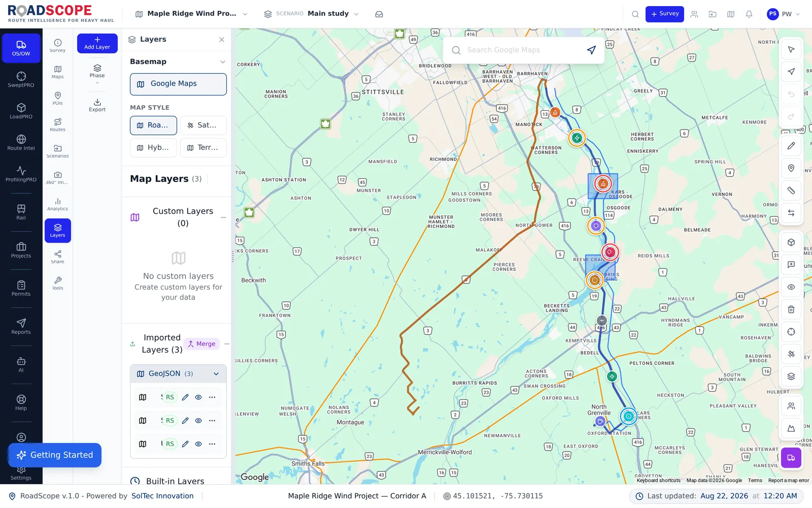
Task: Click the elevation profile mountain tool
Action: click(x=791, y=428)
